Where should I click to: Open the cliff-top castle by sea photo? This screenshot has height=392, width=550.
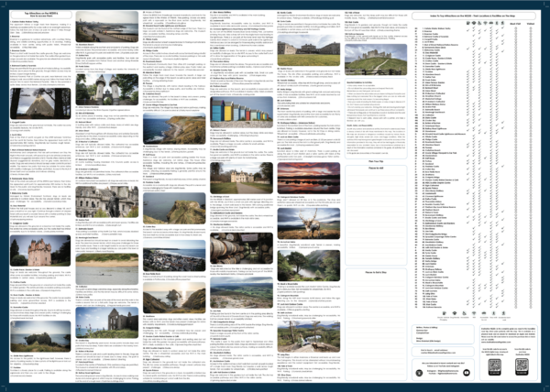40,336
